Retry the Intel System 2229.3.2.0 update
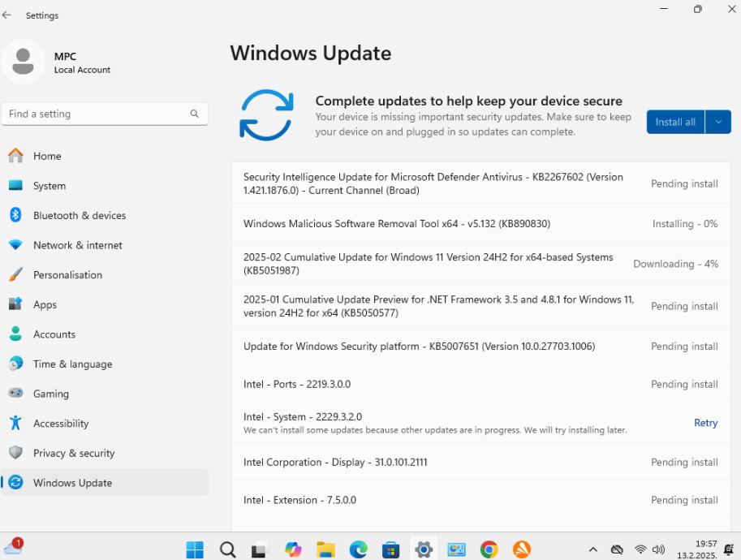 tap(705, 423)
